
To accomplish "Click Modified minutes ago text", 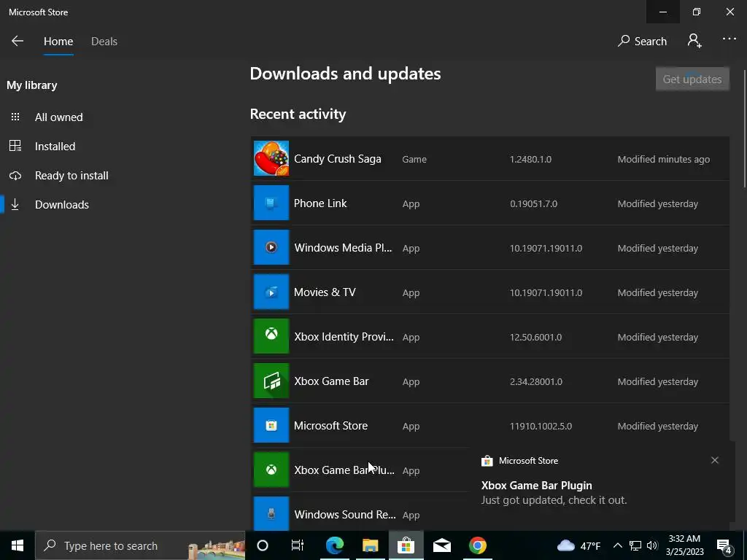I will 664,159.
